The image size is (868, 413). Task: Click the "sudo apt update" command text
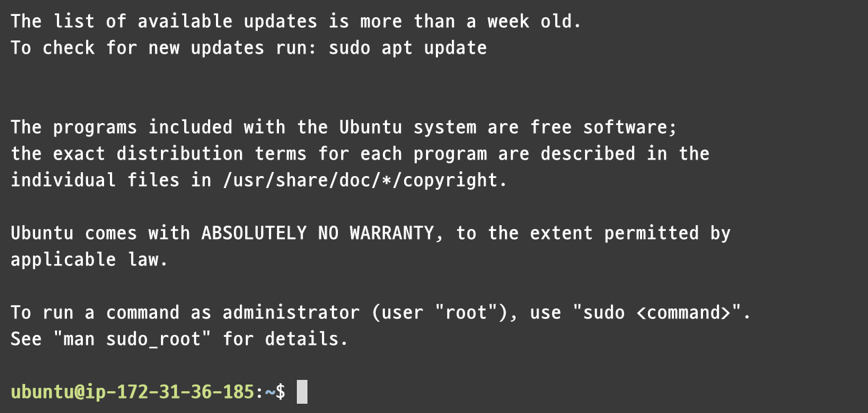pos(407,48)
